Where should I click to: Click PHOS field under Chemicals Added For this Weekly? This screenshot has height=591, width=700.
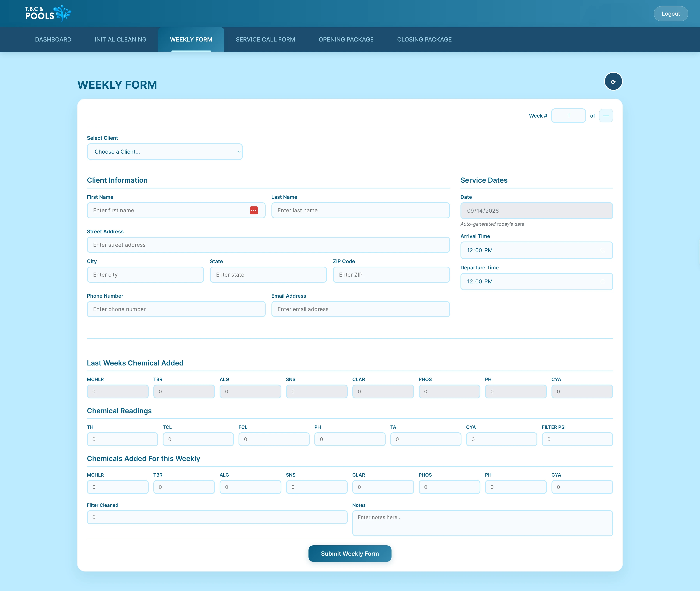point(449,487)
